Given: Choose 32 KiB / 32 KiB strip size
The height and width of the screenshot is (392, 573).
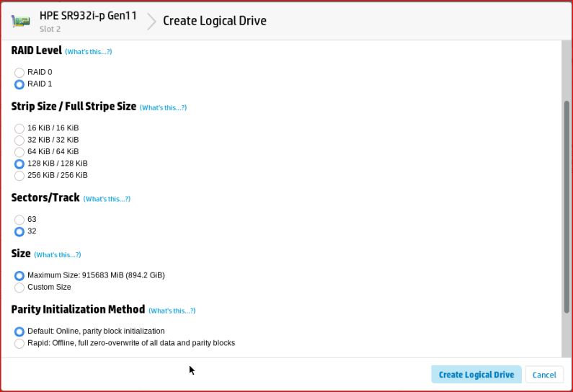Looking at the screenshot, I should [19, 140].
